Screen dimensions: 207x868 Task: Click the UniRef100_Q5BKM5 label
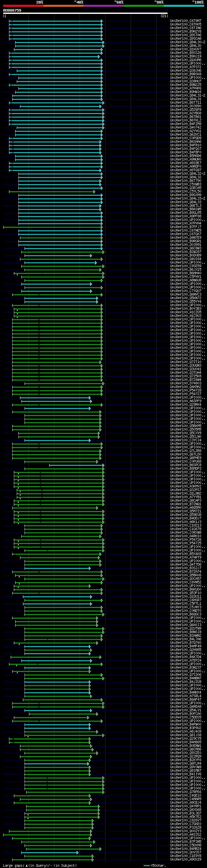[x=186, y=426]
